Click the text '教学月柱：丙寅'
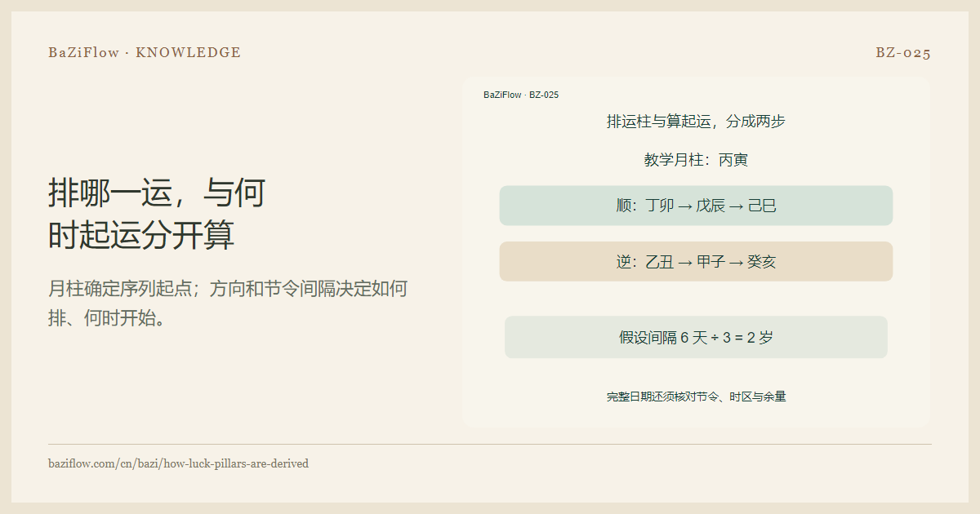This screenshot has height=514, width=980. tap(696, 160)
